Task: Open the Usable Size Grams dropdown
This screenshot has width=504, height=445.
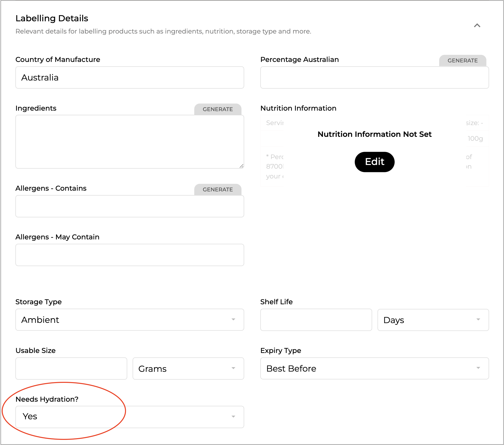Action: [x=188, y=369]
